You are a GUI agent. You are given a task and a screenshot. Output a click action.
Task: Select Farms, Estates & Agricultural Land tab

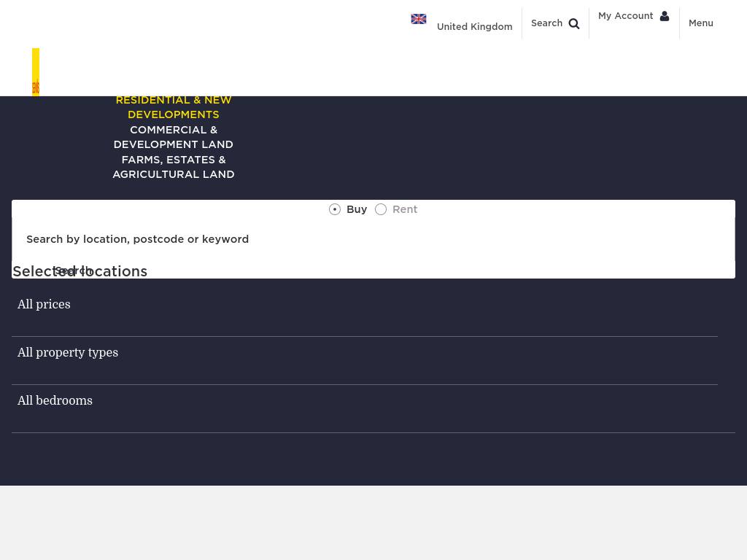coord(174,167)
